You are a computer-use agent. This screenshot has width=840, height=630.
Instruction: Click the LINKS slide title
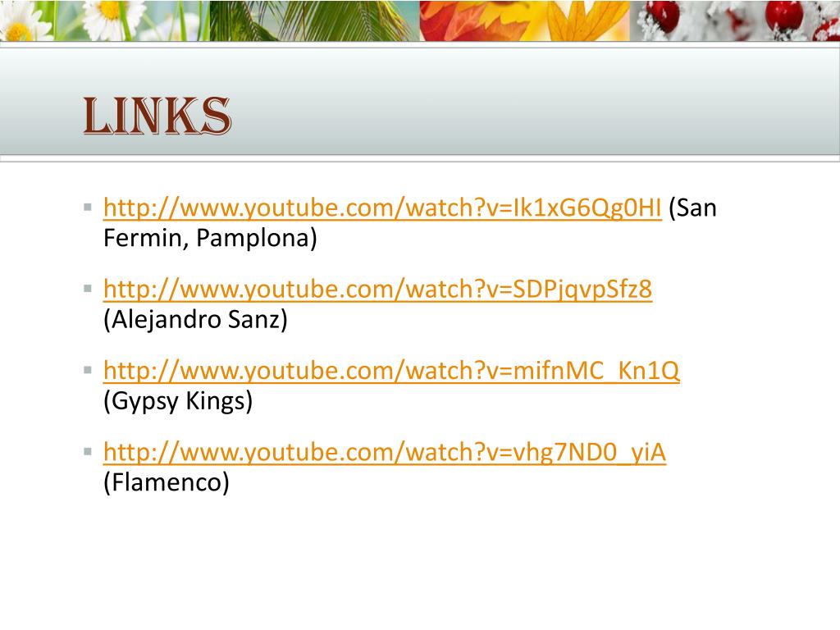pos(157,115)
